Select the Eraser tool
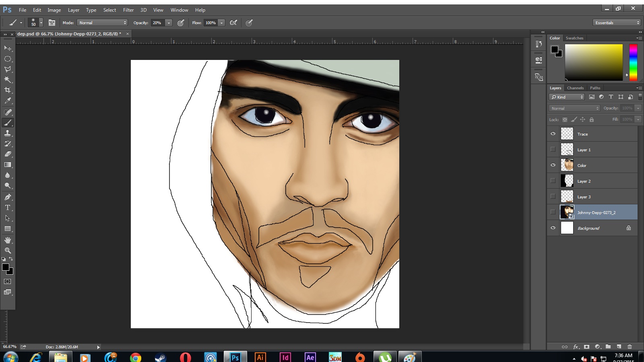Screen dimensions: 644x362 point(8,154)
